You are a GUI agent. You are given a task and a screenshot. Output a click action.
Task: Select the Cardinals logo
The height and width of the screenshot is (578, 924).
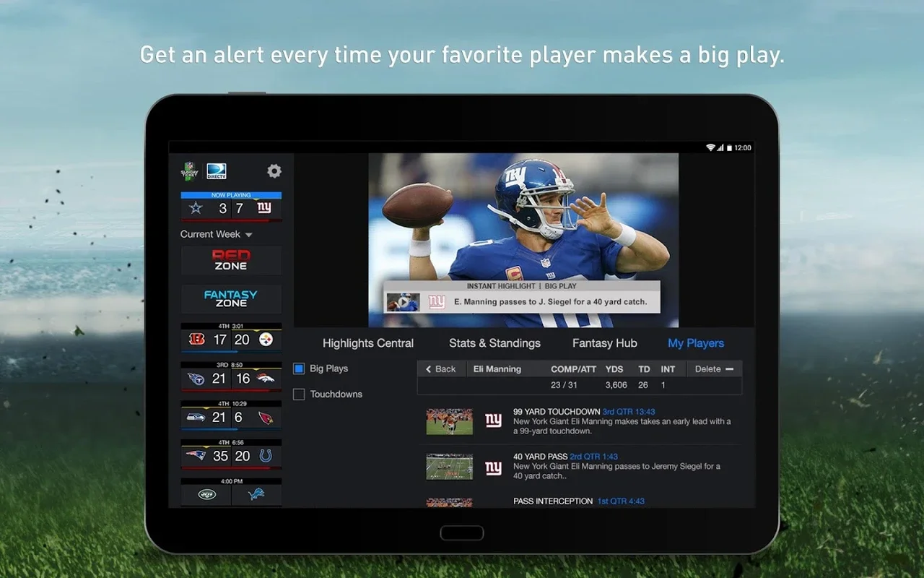click(x=265, y=418)
